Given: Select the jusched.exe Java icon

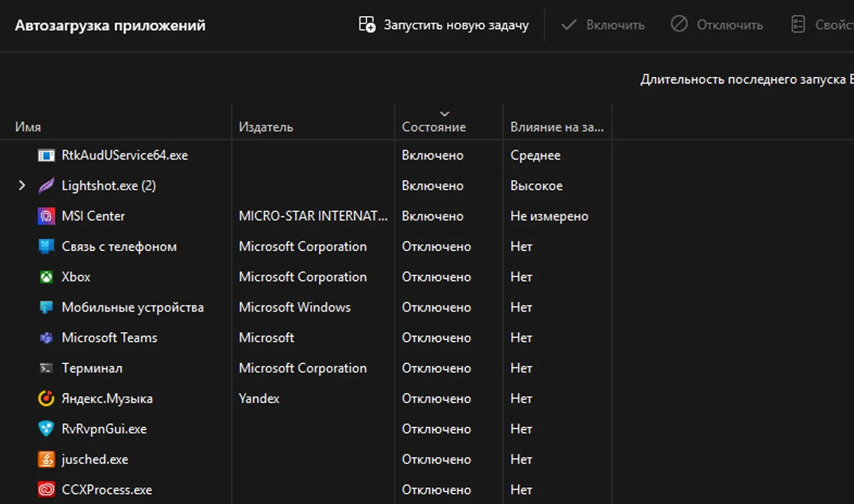Looking at the screenshot, I should (x=46, y=460).
